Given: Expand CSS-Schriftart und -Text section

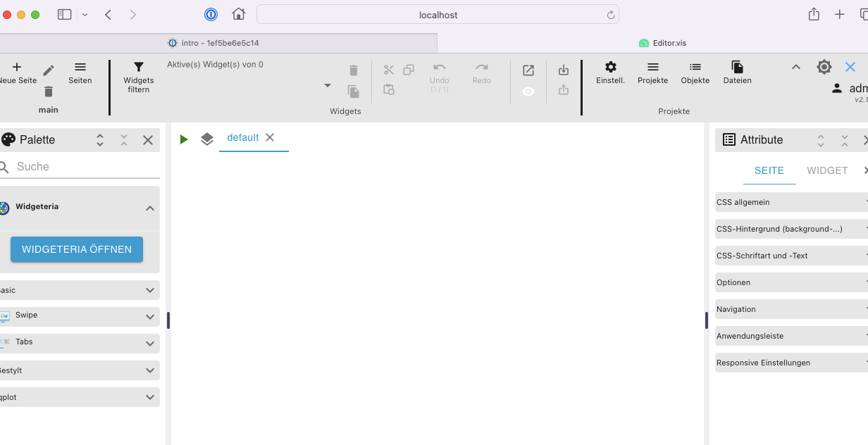Looking at the screenshot, I should click(x=791, y=256).
